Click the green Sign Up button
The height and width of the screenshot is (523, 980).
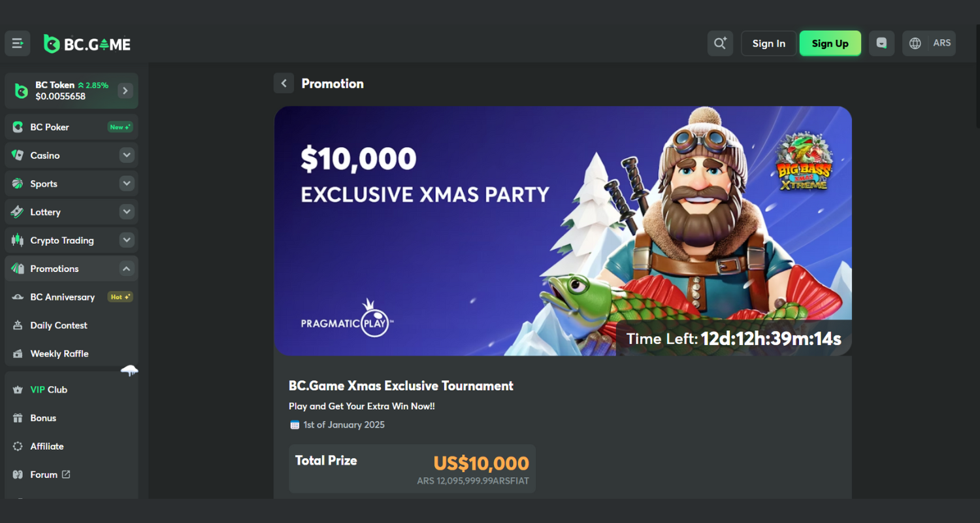point(830,44)
